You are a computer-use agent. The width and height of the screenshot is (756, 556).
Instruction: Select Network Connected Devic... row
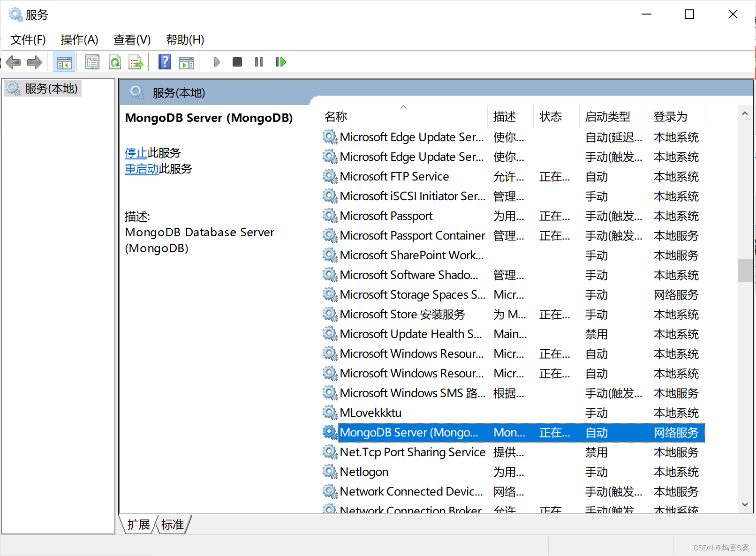pos(513,492)
